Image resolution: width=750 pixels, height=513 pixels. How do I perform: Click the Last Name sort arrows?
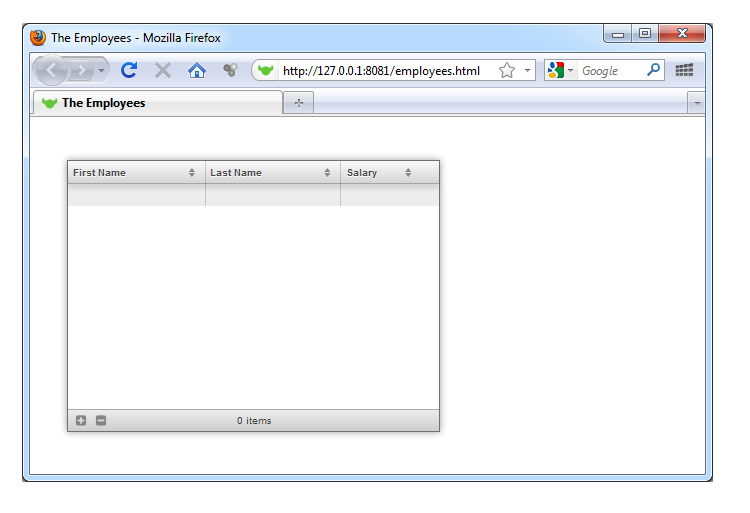click(327, 173)
